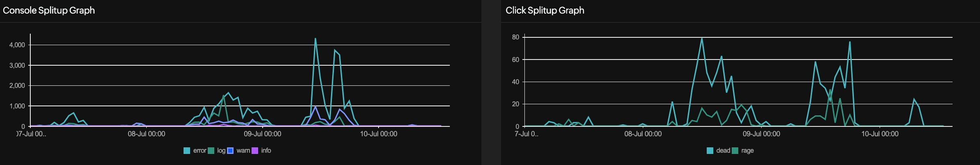Click the 4,000 y-axis label
The height and width of the screenshot is (165, 980).
pos(17,45)
